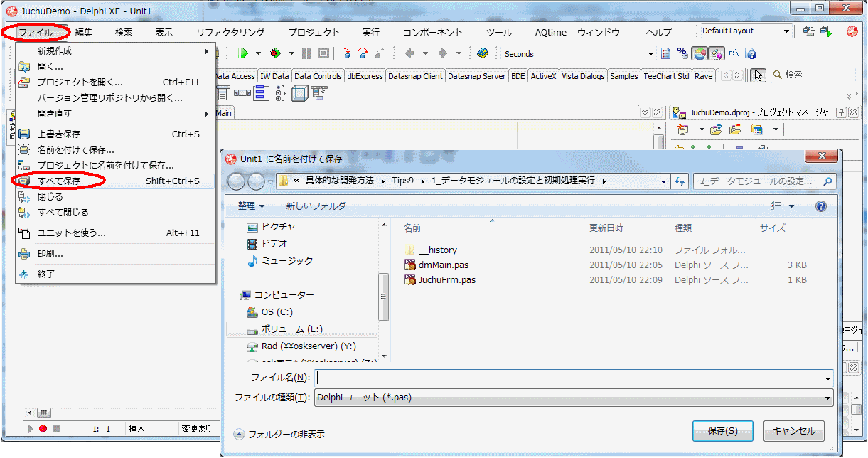The width and height of the screenshot is (868, 458).
Task: Open the 編集 menu
Action: pos(84,32)
